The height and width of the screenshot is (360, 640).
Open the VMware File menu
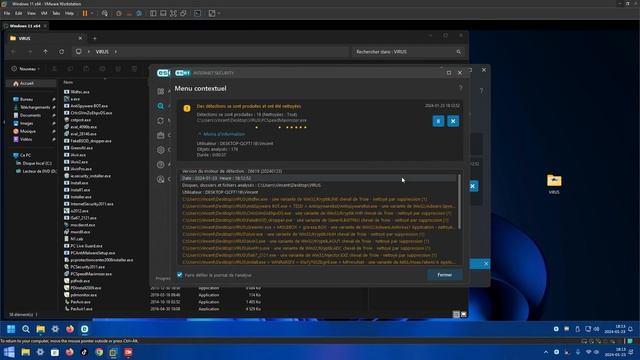coord(7,13)
